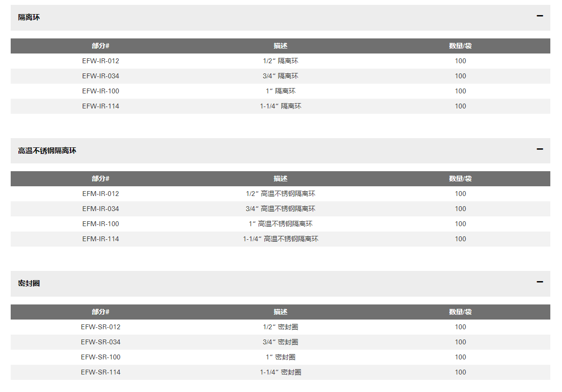Screen dimensions: 562x392
Task: Click the 隔离环 section header title
Action: click(29, 18)
